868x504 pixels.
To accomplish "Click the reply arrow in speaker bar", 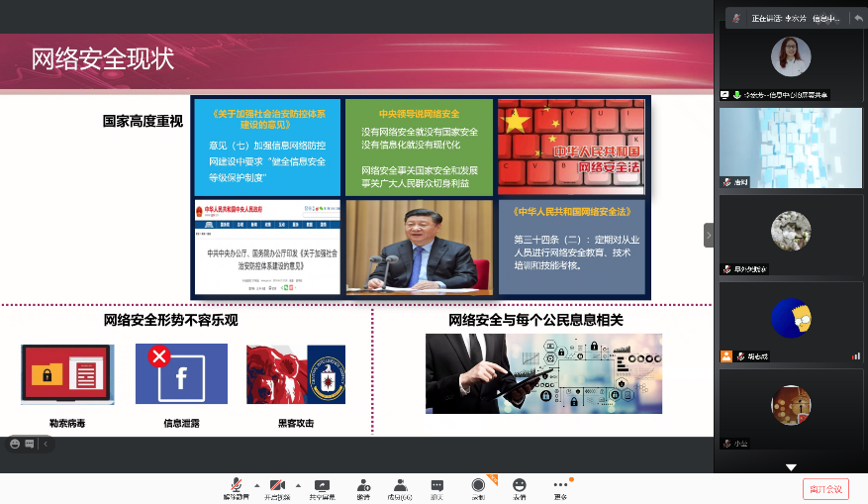I will point(857,18).
